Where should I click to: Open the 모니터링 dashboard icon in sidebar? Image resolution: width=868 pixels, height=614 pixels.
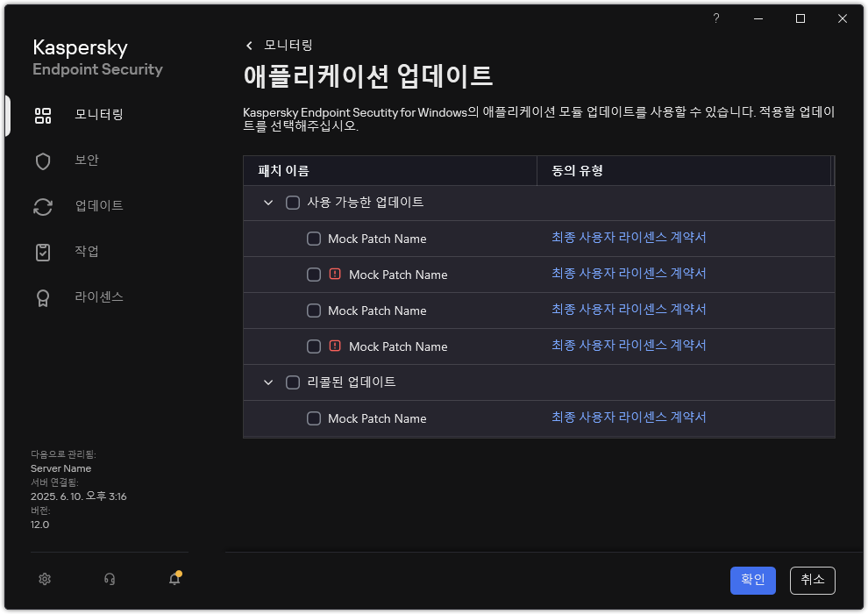(42, 115)
